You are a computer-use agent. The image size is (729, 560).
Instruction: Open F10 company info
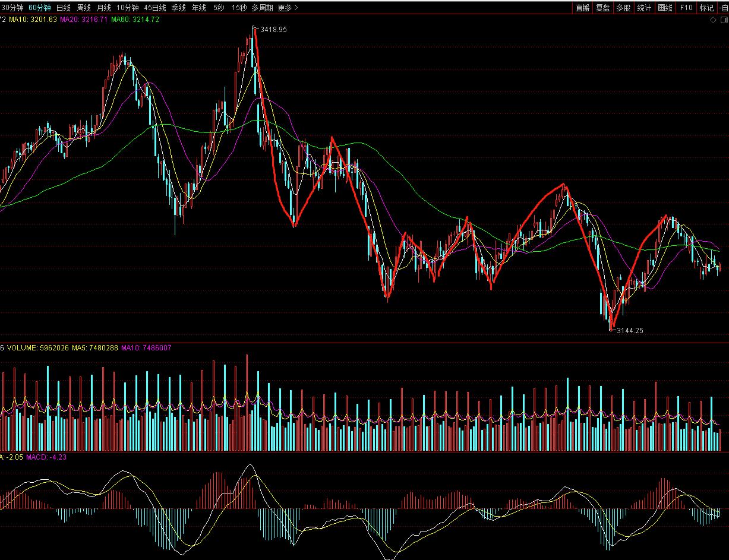coord(686,8)
